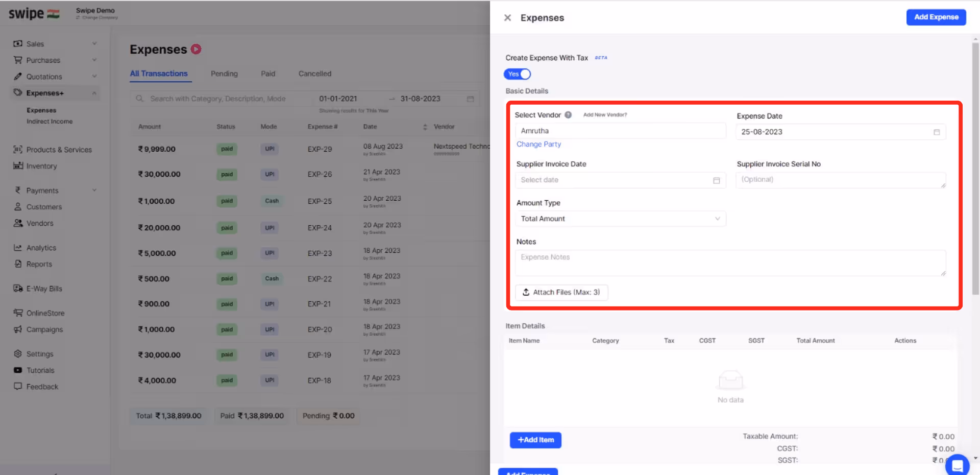Click the E-Way Bills truck icon
Screen dimensions: 980x475
[x=18, y=289]
